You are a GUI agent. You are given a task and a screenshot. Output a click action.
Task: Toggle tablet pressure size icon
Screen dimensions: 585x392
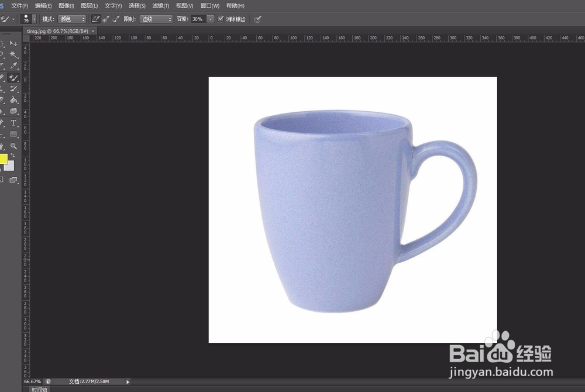tap(257, 19)
